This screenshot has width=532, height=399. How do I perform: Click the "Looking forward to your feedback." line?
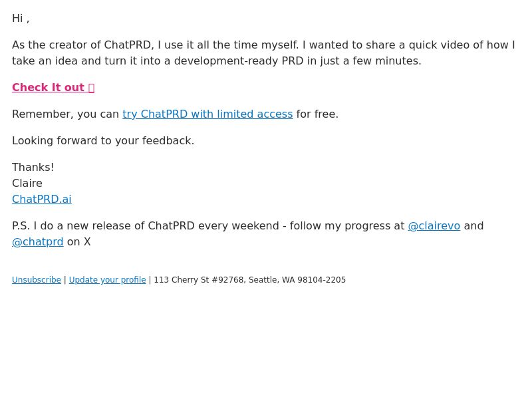(103, 140)
